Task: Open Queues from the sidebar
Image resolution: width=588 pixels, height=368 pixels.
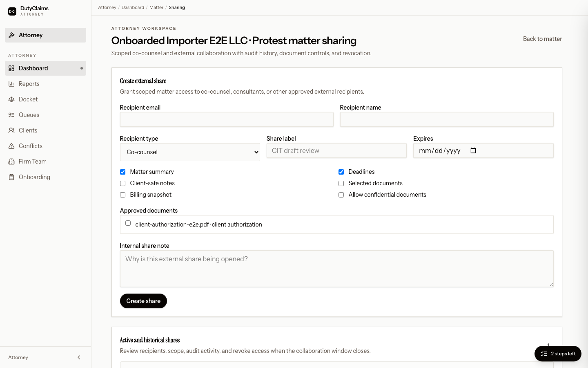Action: [x=45, y=115]
